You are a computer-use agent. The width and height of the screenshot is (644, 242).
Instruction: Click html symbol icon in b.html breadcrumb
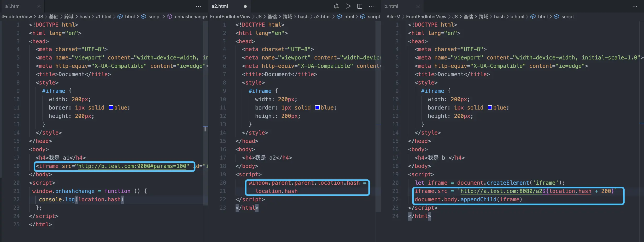533,16
